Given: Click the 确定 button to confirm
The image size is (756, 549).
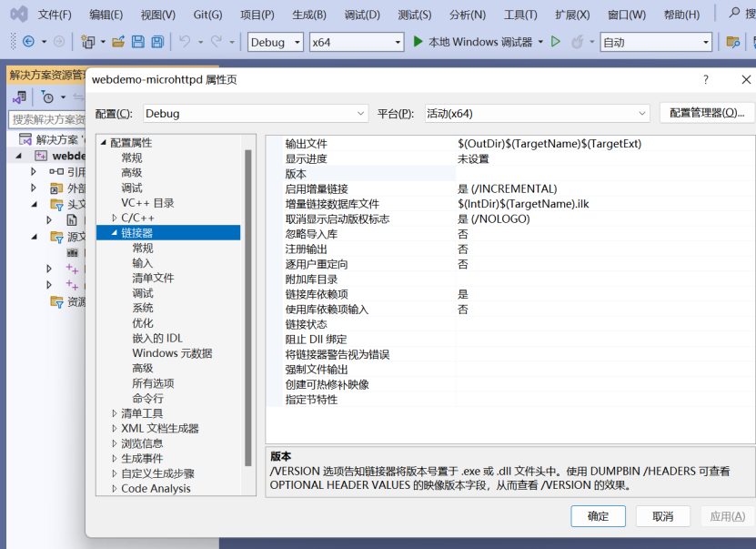Looking at the screenshot, I should point(597,515).
